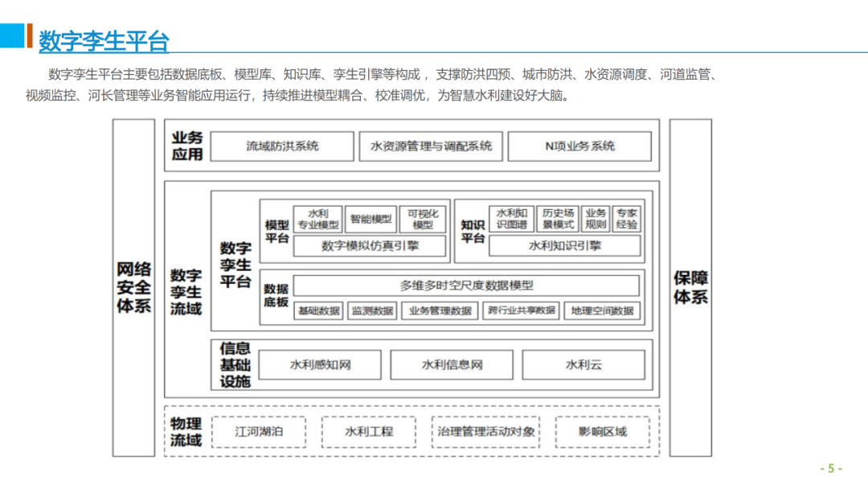This screenshot has width=868, height=489.
Task: Click the 业务应用 label
Action: 187,146
